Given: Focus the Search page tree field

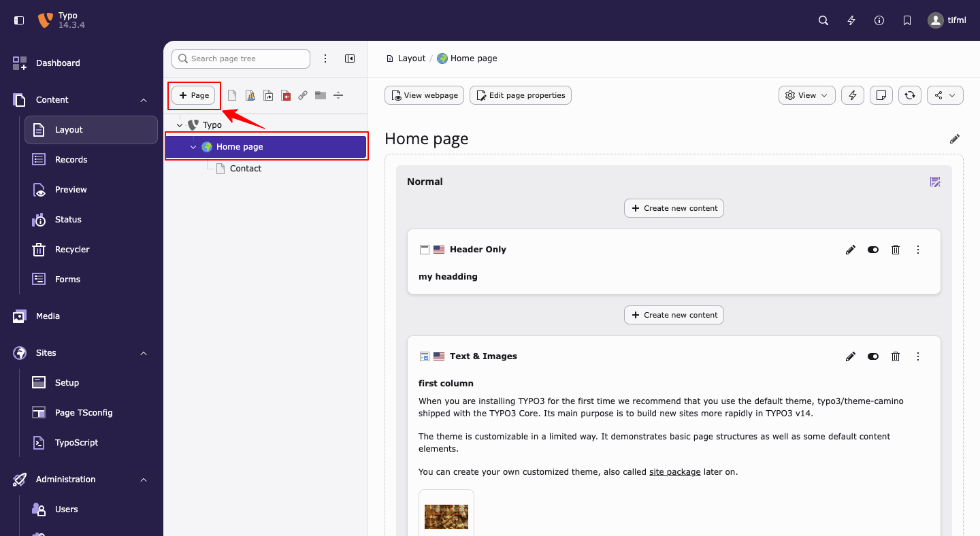Looking at the screenshot, I should [x=241, y=58].
